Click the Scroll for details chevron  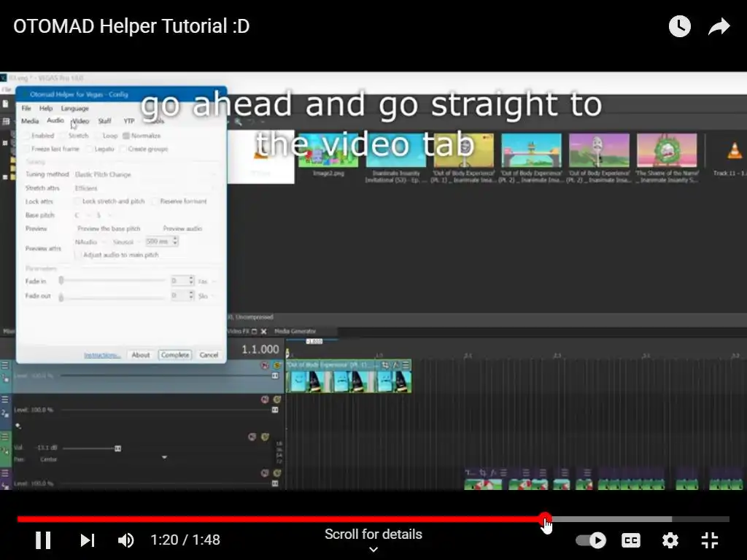click(373, 549)
